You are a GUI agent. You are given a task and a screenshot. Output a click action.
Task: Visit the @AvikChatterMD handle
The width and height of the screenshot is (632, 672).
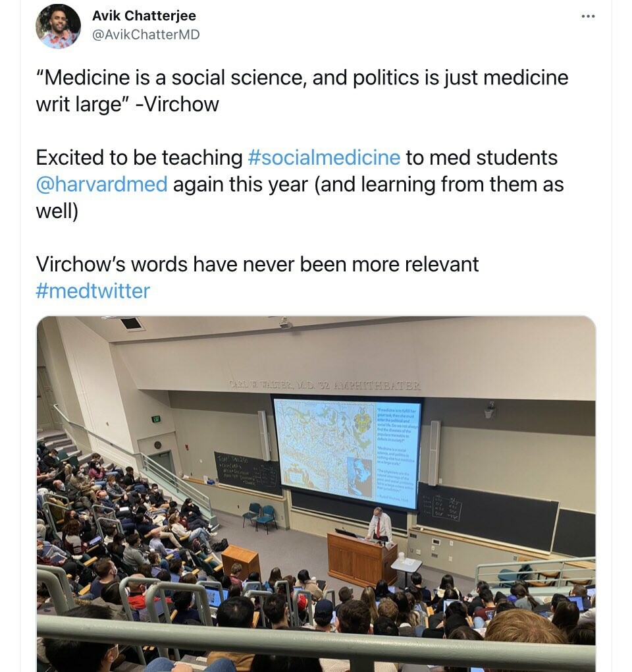pos(145,34)
